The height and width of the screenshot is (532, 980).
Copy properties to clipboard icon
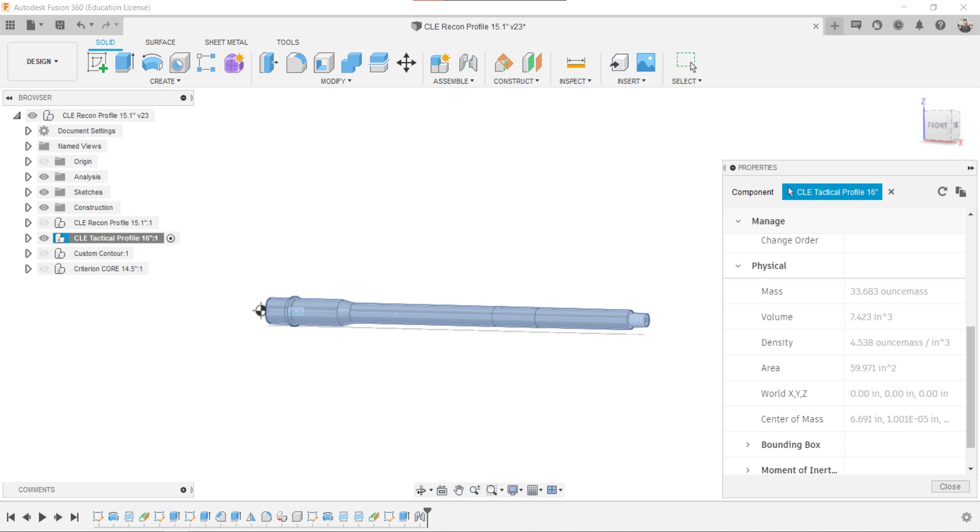(961, 191)
